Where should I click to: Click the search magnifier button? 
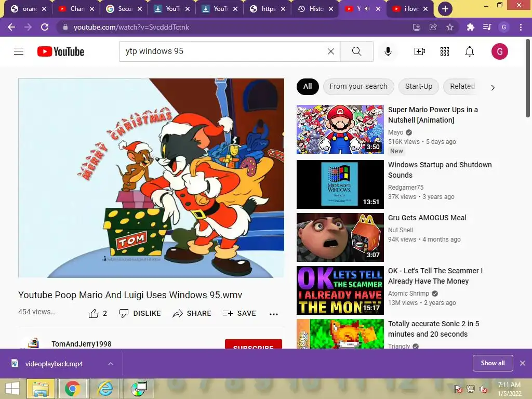click(356, 51)
